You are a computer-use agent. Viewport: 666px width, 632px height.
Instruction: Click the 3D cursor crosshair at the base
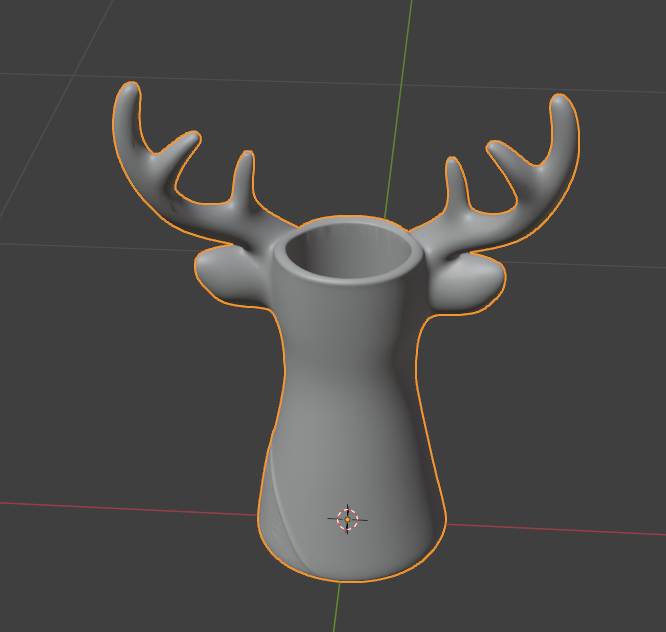point(347,519)
